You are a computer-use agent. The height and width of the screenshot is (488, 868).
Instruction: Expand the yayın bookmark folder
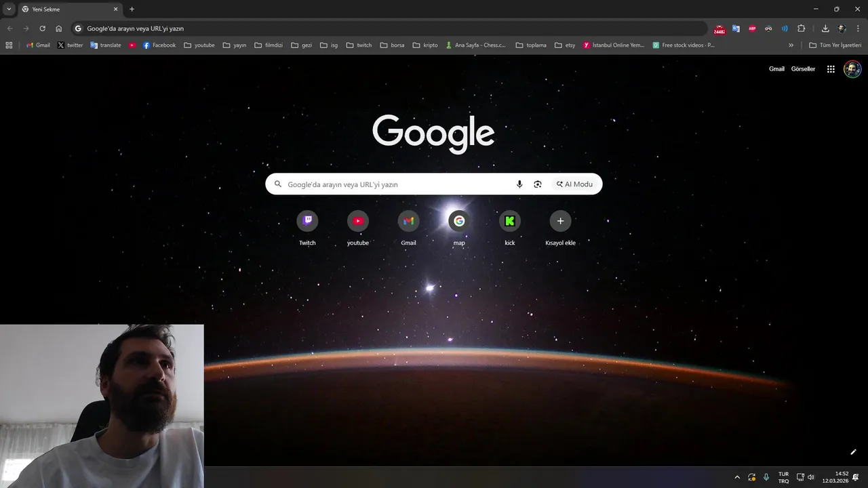235,45
